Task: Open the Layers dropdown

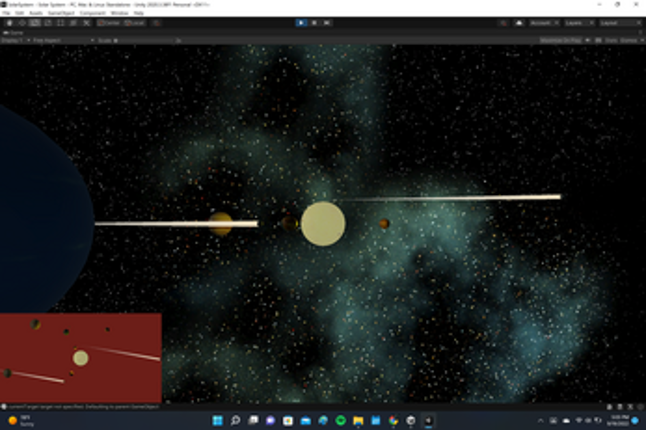Action: (x=579, y=23)
